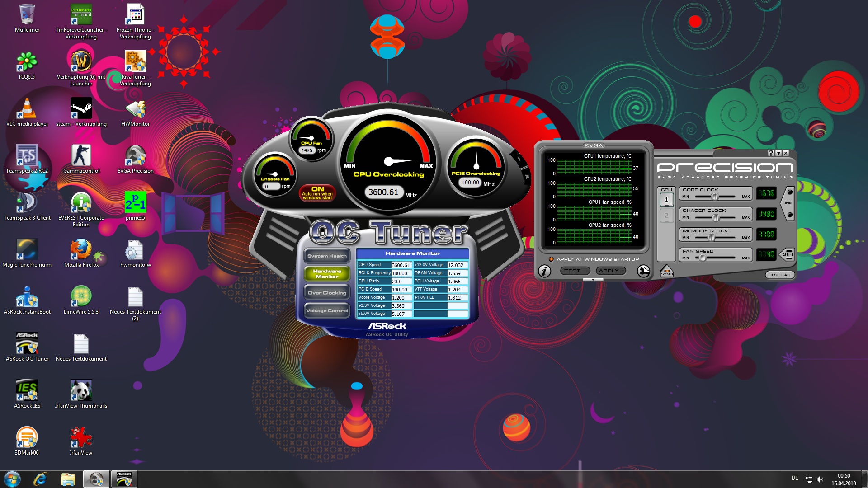Open RivaTuner shortcut on the desktop
This screenshot has height=488, width=868.
[x=135, y=61]
